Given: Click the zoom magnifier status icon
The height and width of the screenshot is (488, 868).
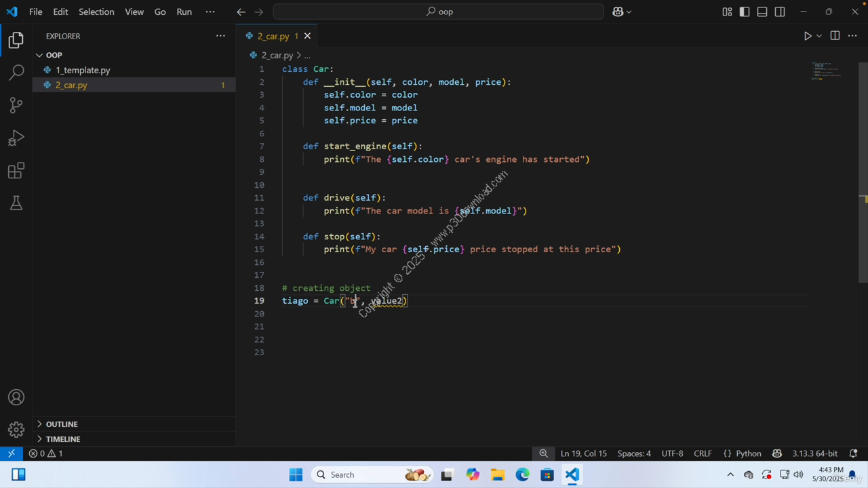Looking at the screenshot, I should point(543,453).
